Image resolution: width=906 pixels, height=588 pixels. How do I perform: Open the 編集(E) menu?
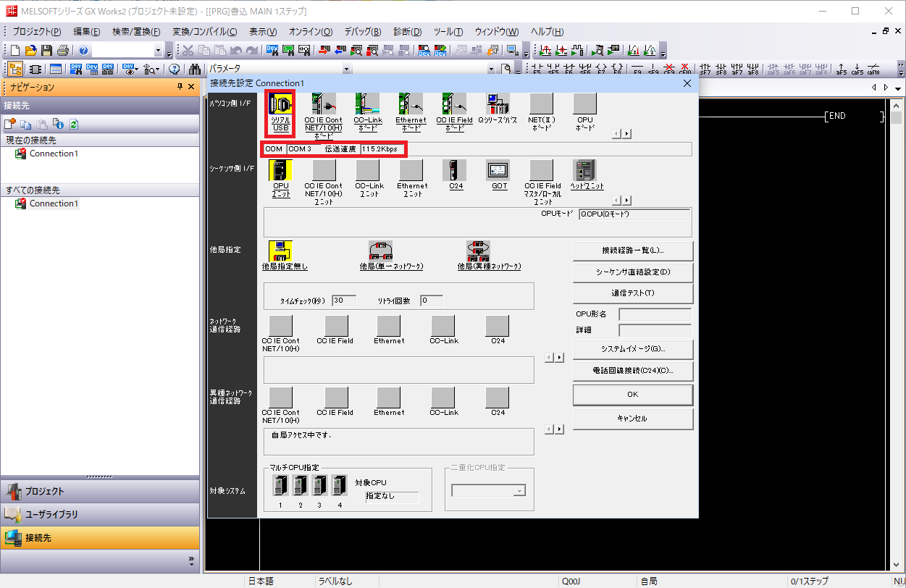click(86, 32)
